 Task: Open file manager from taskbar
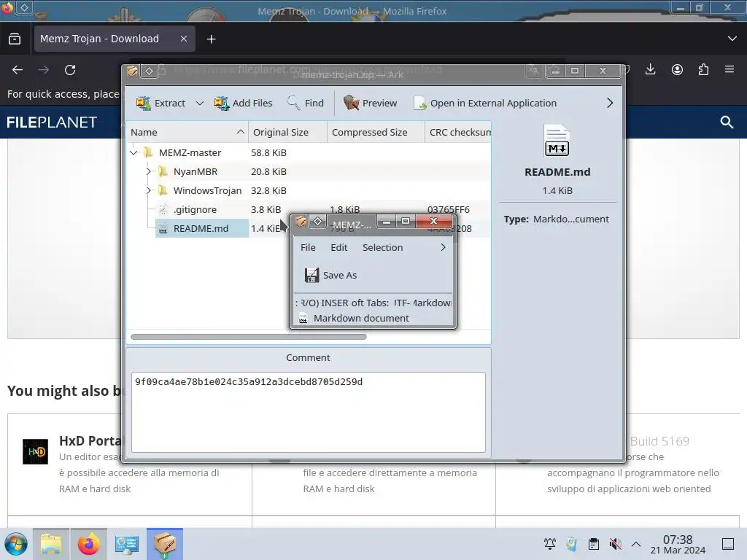[x=51, y=544]
